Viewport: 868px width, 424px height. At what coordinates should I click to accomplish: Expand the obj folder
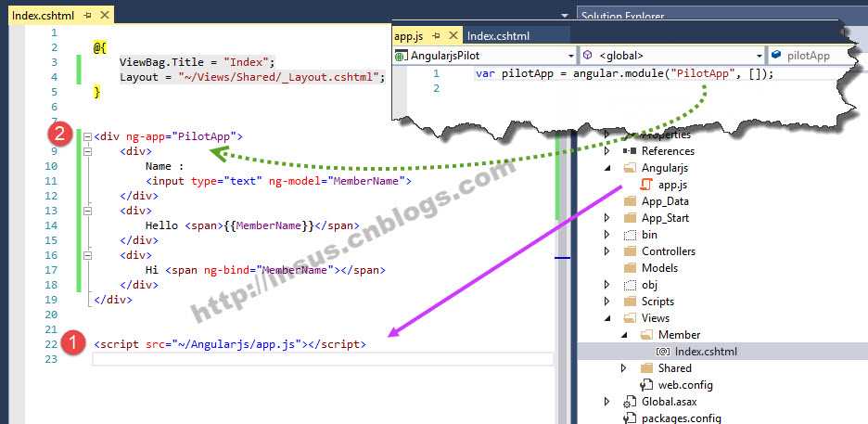(x=607, y=285)
